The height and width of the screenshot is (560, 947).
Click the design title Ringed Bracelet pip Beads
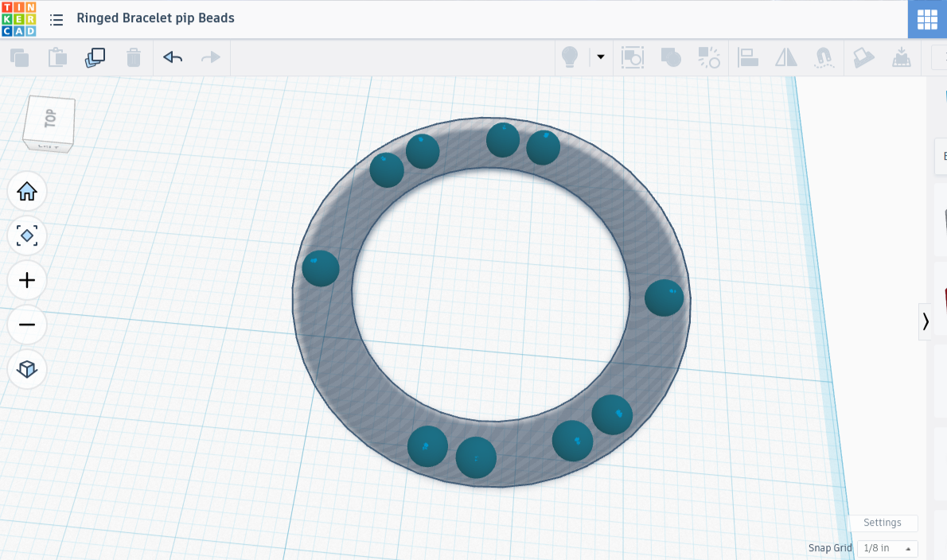pos(155,18)
